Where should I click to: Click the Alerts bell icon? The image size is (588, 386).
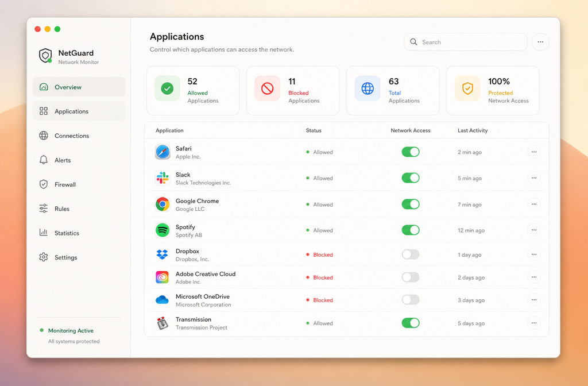44,160
